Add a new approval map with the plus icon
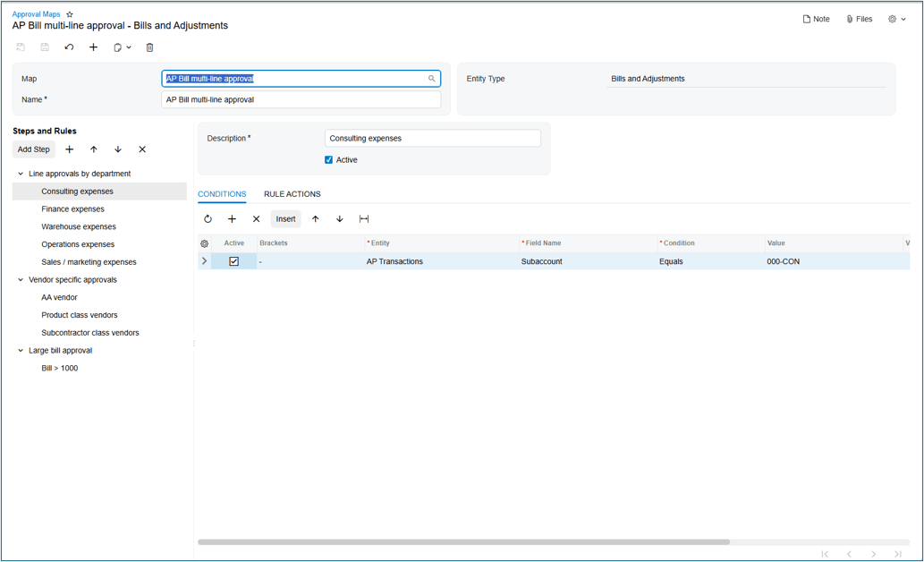The height and width of the screenshot is (562, 924). click(93, 47)
